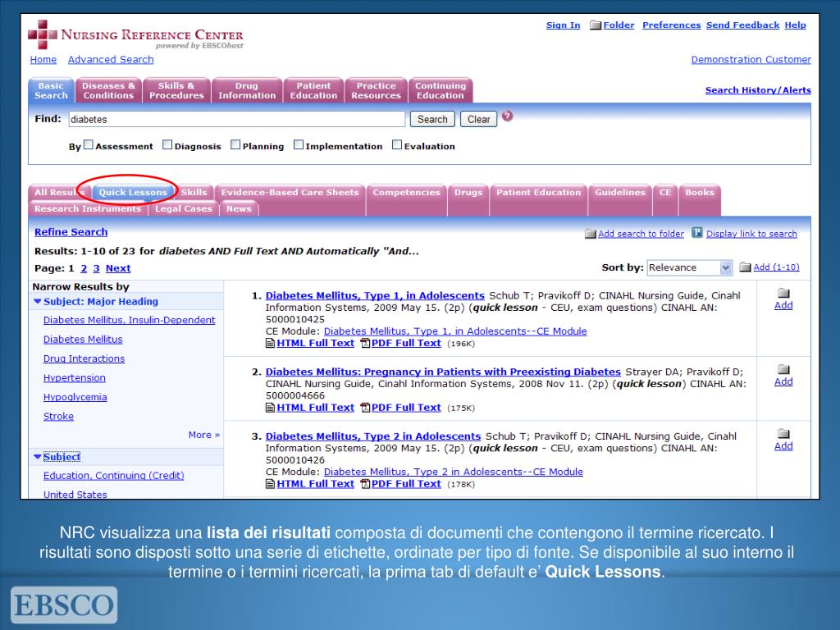The image size is (840, 630).
Task: Open the Advanced Search link
Action: click(x=111, y=59)
